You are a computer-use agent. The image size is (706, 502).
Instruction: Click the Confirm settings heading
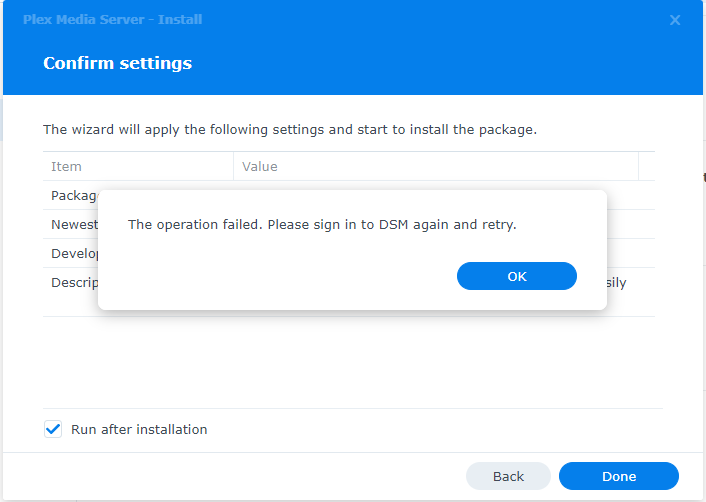[117, 63]
